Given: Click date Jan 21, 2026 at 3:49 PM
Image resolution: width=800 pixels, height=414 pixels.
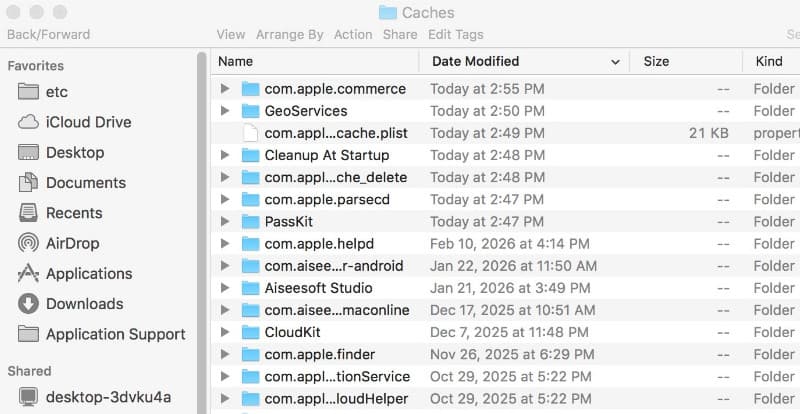Looking at the screenshot, I should point(510,288).
